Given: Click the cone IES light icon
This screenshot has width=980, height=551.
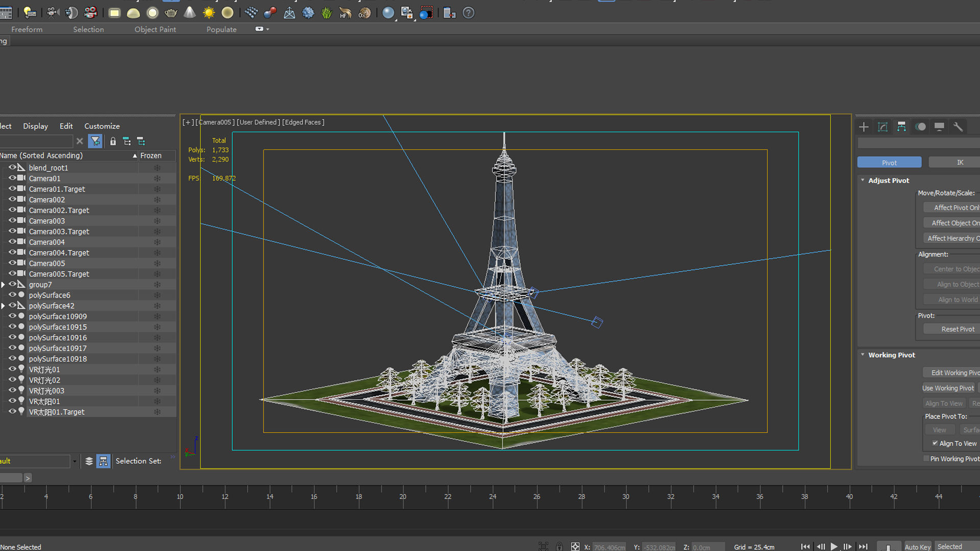Looking at the screenshot, I should [190, 13].
